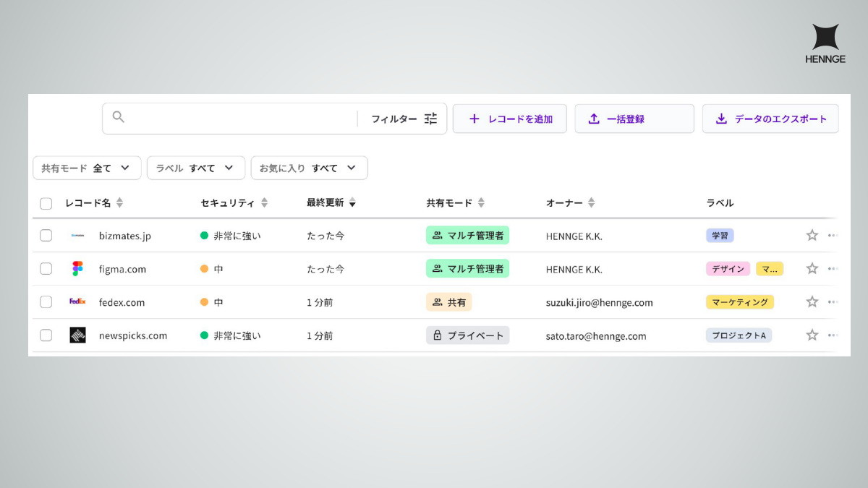868x488 pixels.
Task: Check the fedex.com row checkbox
Action: pos(46,301)
